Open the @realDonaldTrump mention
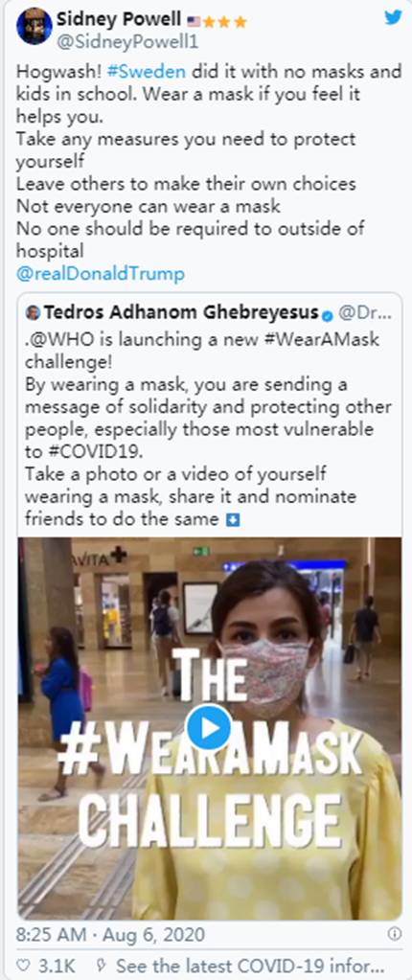 click(x=101, y=274)
